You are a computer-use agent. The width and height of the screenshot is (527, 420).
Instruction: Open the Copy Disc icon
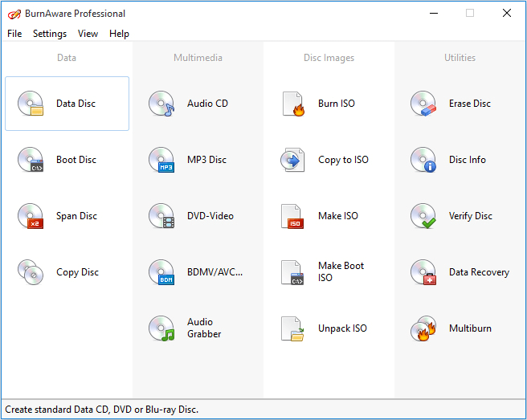point(31,272)
